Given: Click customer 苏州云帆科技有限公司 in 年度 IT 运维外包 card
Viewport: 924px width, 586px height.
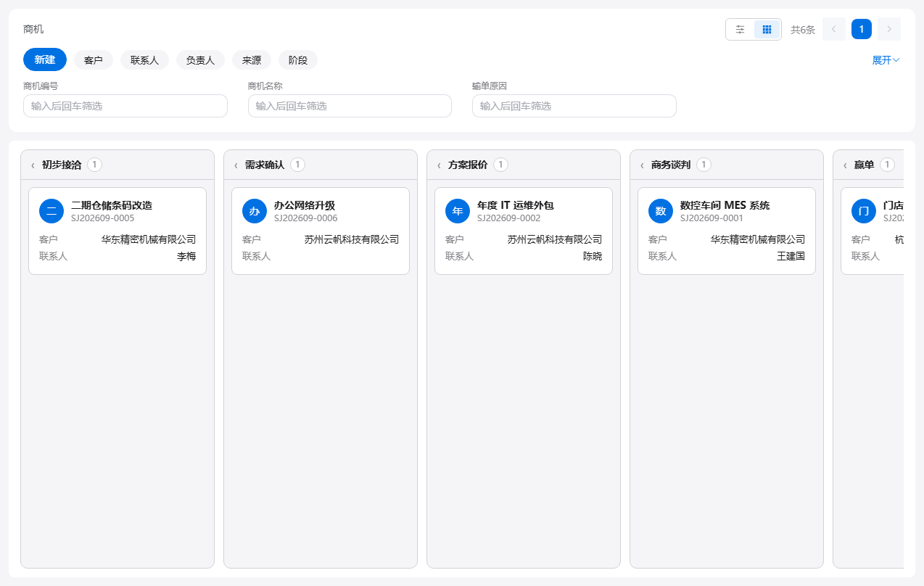Looking at the screenshot, I should pos(555,239).
